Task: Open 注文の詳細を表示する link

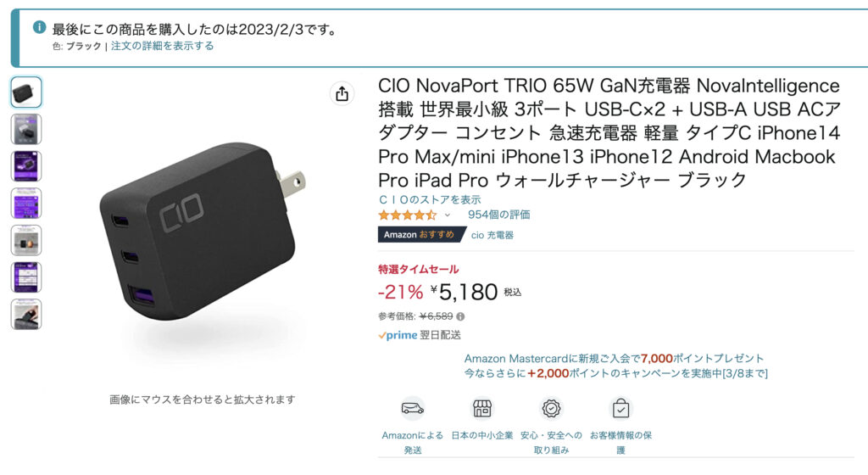Action: click(162, 46)
